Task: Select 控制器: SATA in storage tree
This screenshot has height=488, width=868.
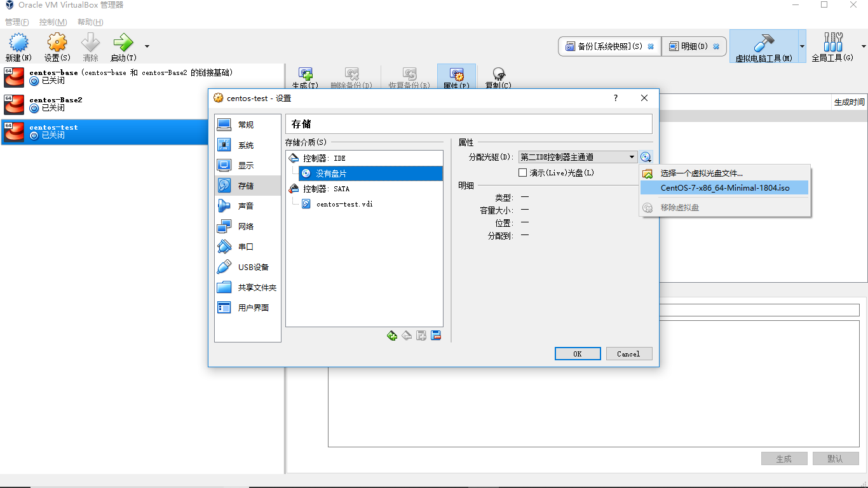Action: (x=365, y=189)
